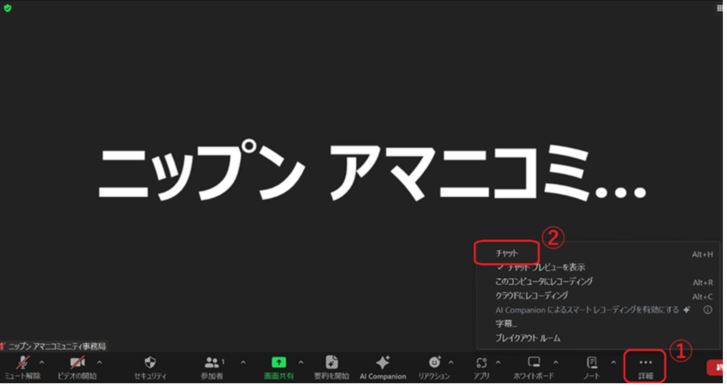
Task: Expand video options arrow beside camera
Action: point(99,362)
